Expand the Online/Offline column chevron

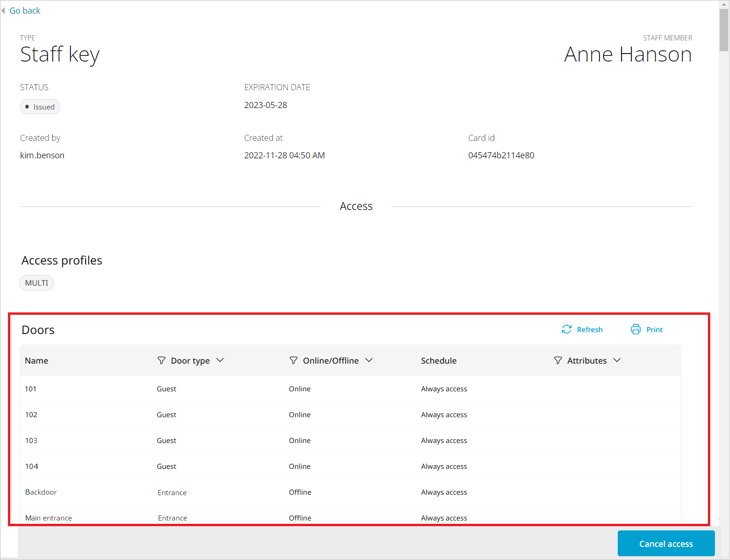tap(369, 360)
